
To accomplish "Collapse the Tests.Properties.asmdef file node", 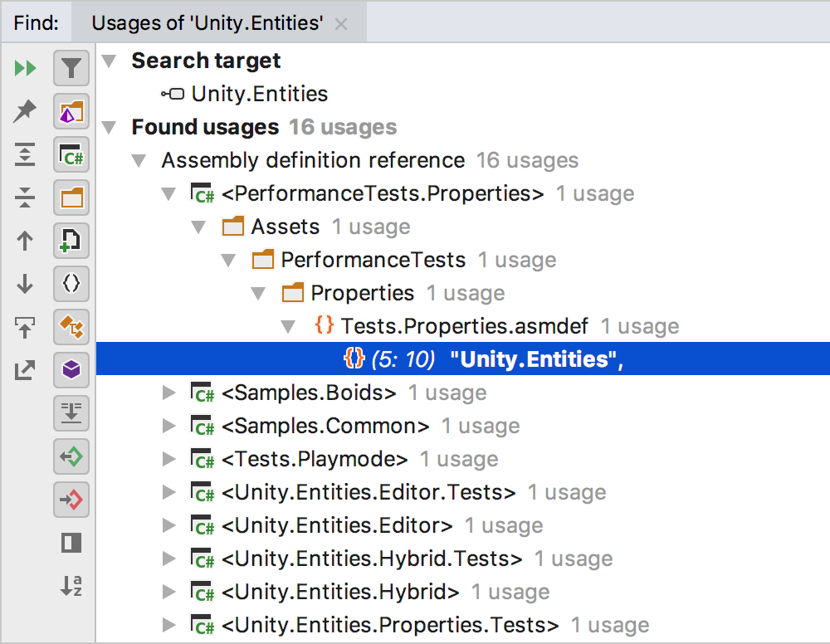I will pyautogui.click(x=289, y=327).
